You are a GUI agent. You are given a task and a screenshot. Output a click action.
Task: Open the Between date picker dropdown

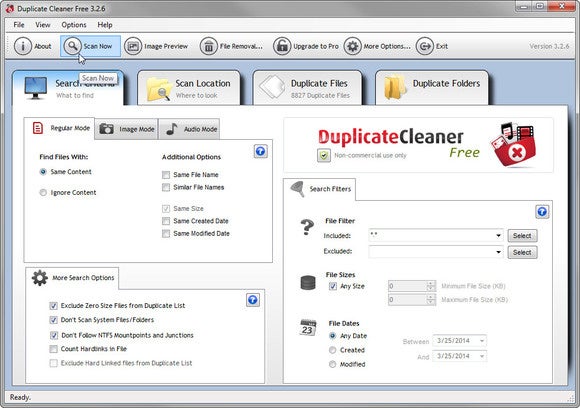click(482, 341)
